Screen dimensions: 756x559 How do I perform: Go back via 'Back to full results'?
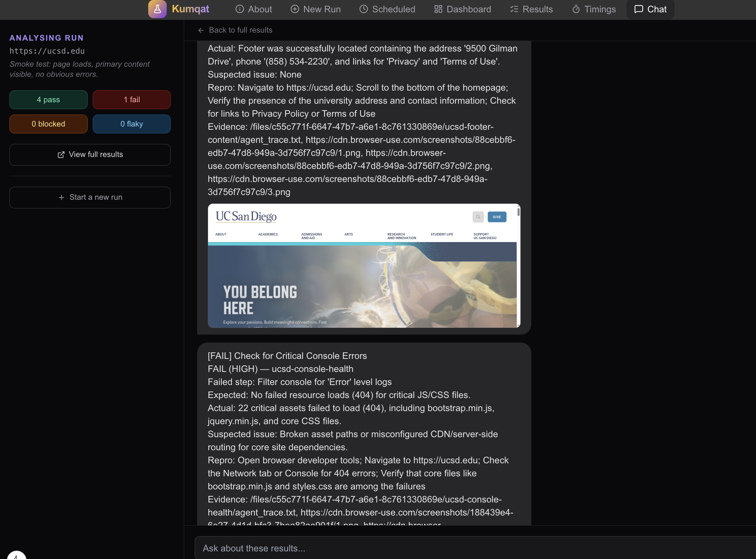tap(240, 30)
